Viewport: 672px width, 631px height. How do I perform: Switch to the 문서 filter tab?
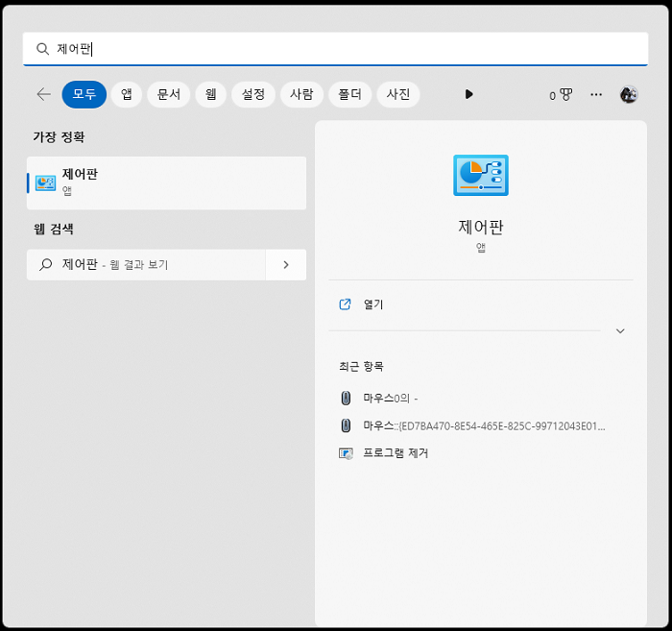168,94
